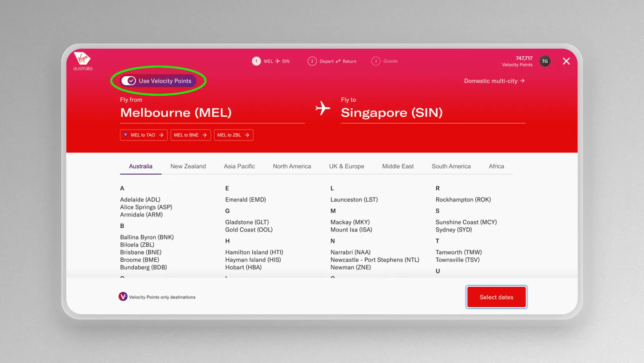Select Newcastle - Port Stephens (NTL) destination
Viewport: 644px width, 363px height.
(375, 260)
